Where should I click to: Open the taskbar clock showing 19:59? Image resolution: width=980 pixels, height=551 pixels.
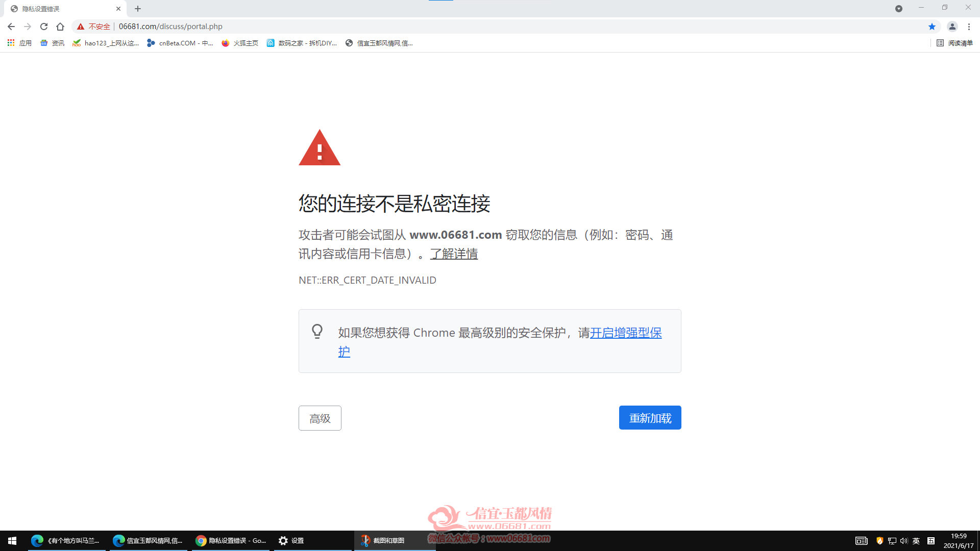tap(959, 541)
